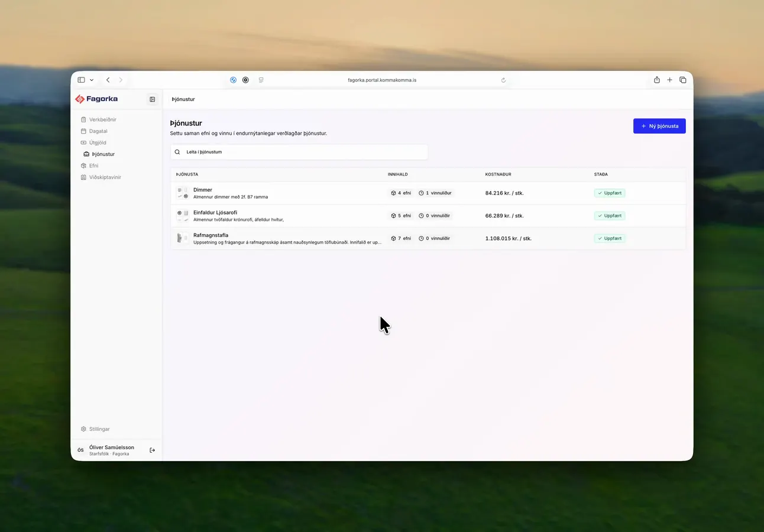Open the Safari sidebar dropdown chevron

(x=92, y=80)
